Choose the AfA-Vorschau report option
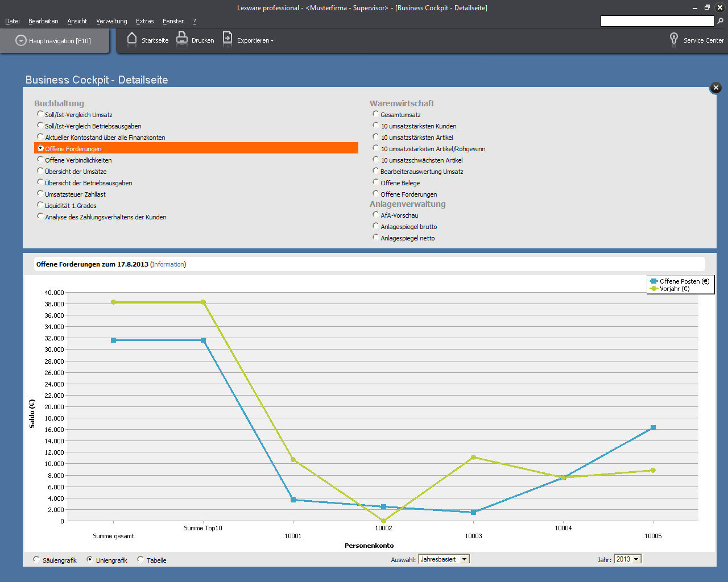This screenshot has height=582, width=728. tap(375, 215)
